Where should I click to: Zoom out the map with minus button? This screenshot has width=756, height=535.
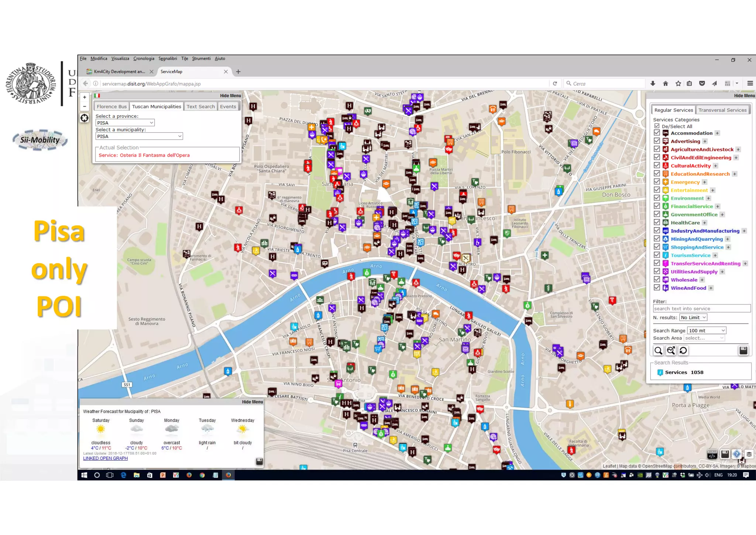click(x=85, y=106)
